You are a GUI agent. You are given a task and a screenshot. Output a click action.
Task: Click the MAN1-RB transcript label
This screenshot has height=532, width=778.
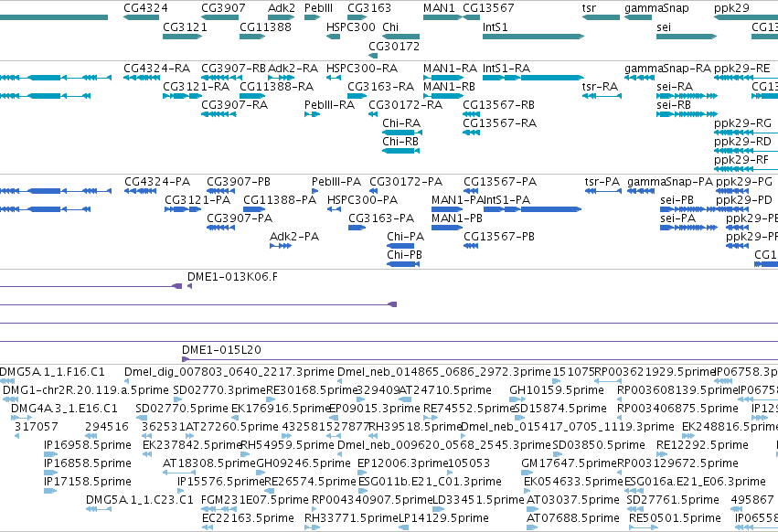(x=449, y=86)
